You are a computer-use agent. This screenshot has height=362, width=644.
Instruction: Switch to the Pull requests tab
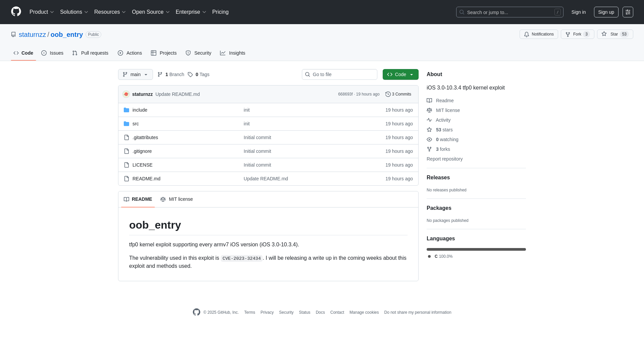pyautogui.click(x=90, y=53)
